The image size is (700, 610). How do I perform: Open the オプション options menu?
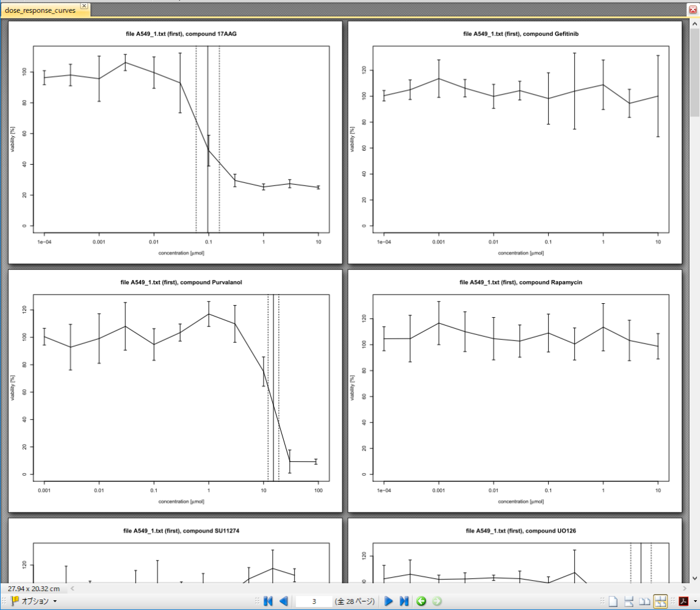pyautogui.click(x=34, y=601)
